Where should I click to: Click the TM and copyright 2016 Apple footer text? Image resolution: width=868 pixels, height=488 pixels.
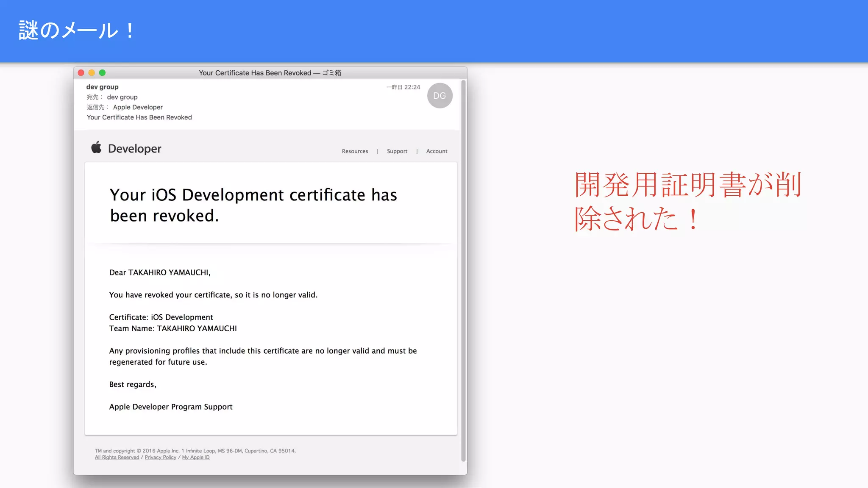click(195, 451)
